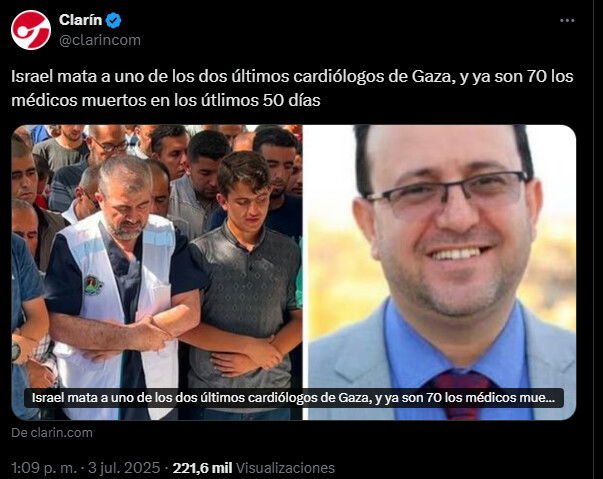Click the red tie in the portrait photo
Viewport: 603px width, 479px height.
[x=461, y=394]
